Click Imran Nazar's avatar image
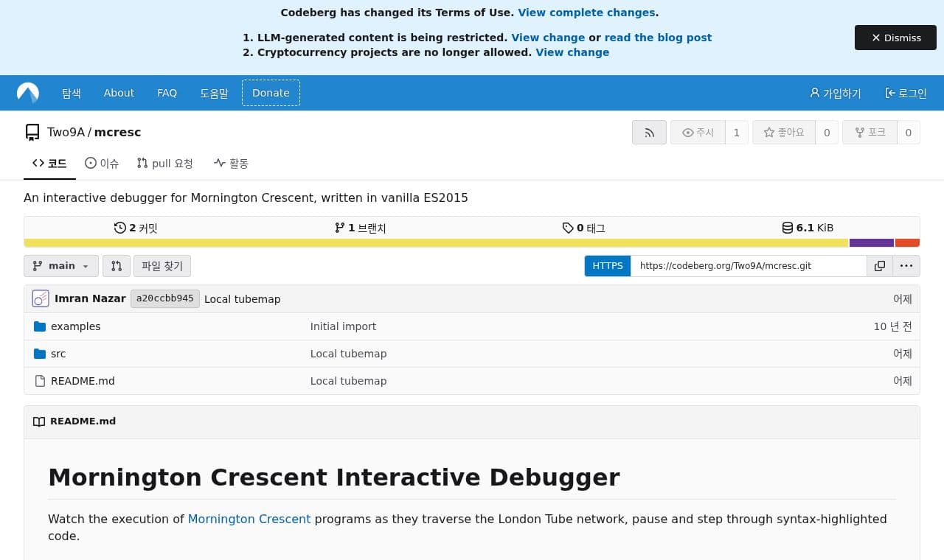944x560 pixels. coord(41,298)
